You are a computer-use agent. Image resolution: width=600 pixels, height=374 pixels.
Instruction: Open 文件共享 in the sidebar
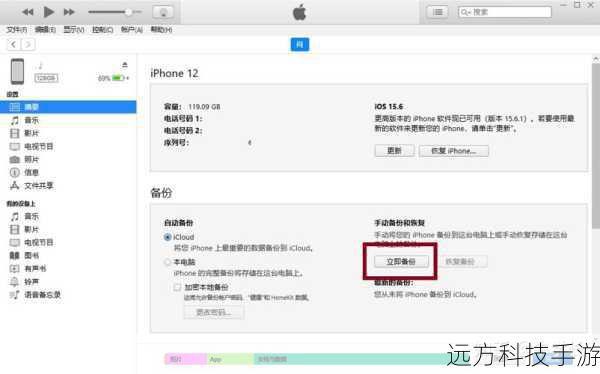coord(38,186)
